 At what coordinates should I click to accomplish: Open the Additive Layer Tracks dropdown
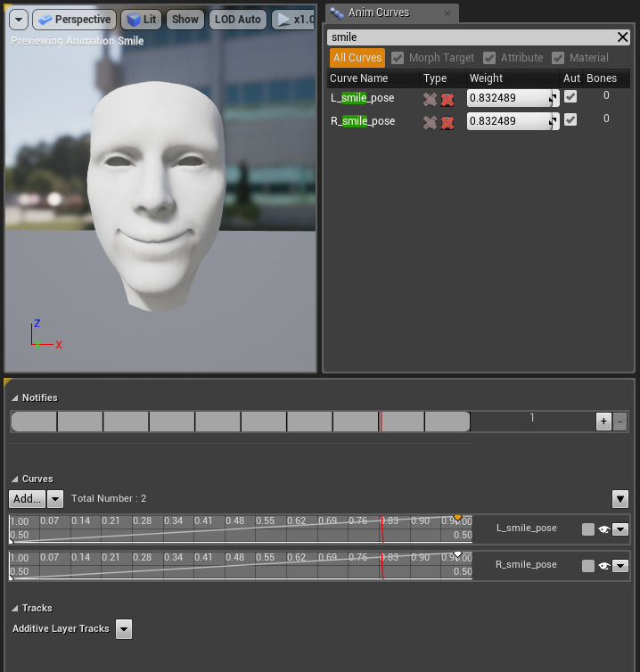(124, 629)
